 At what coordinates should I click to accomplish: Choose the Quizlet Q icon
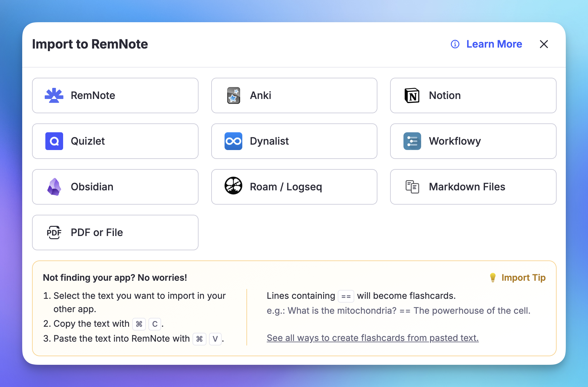coord(54,141)
